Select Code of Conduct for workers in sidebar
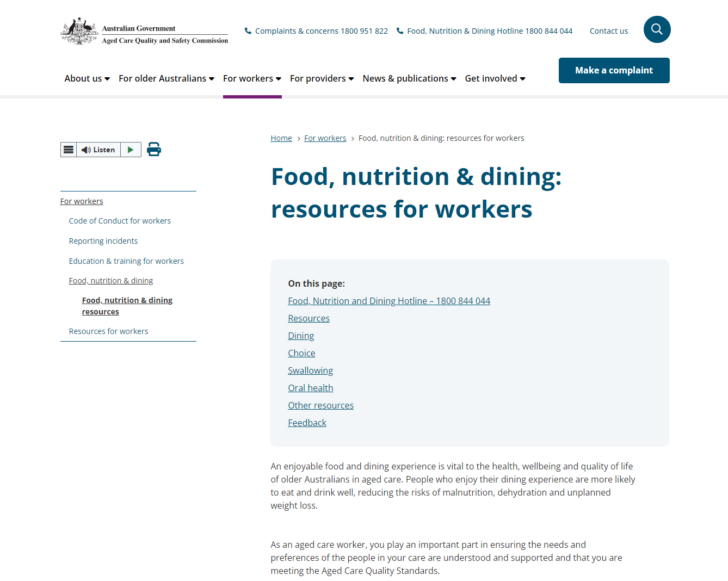Image resolution: width=728 pixels, height=581 pixels. (120, 221)
